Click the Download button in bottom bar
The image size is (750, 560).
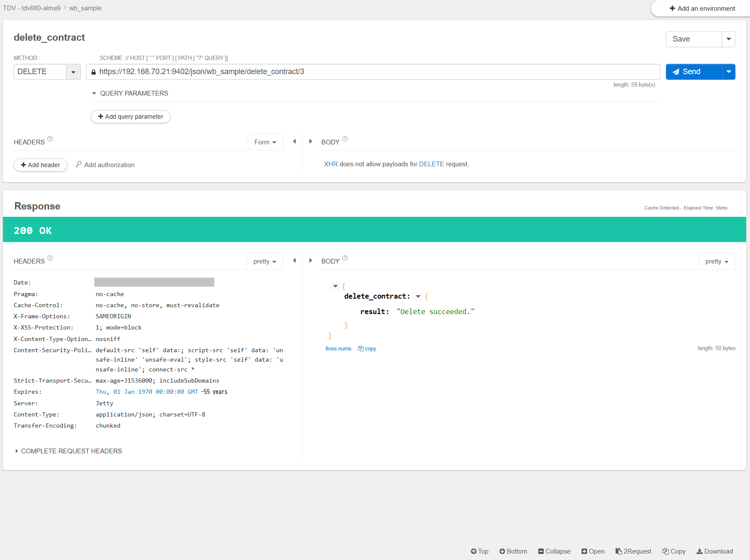click(x=715, y=551)
